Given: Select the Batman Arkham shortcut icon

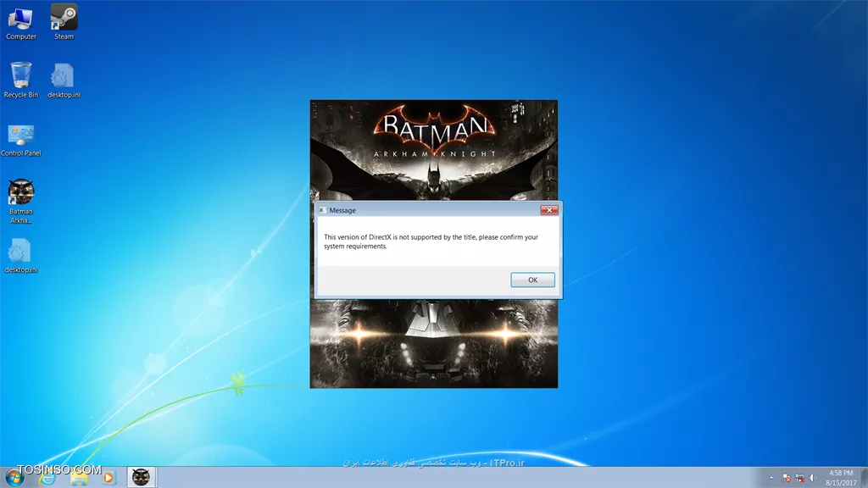Looking at the screenshot, I should pos(21,202).
